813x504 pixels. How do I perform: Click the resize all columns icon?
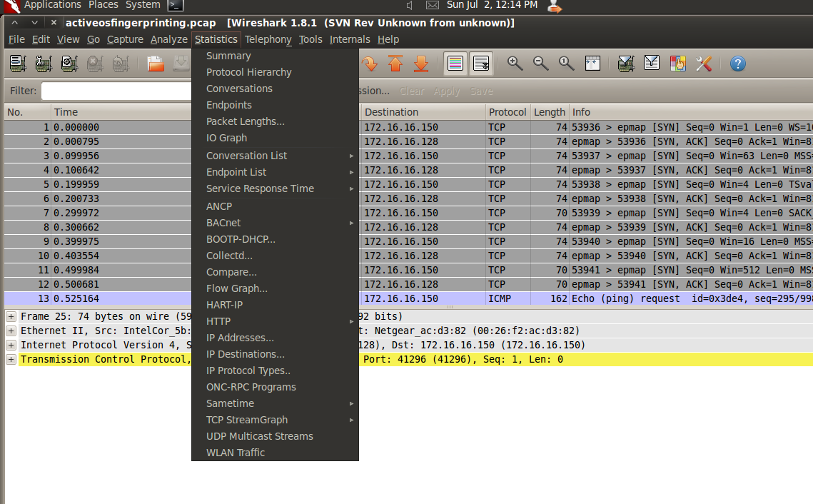point(592,64)
